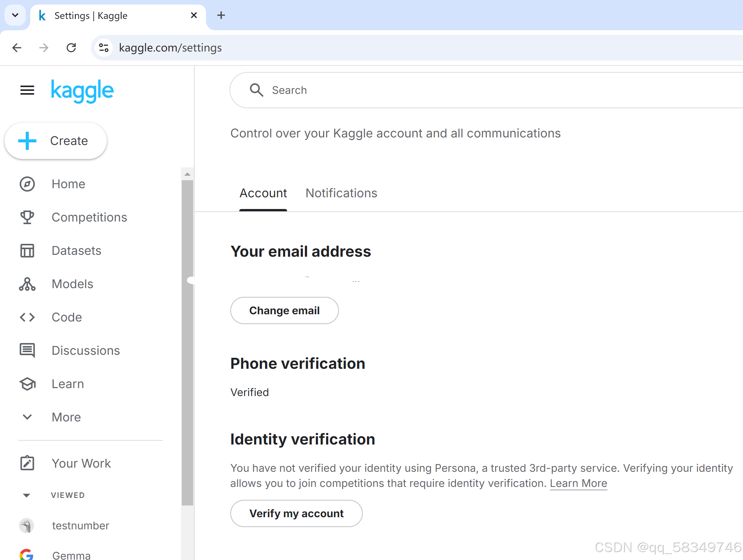Switch to the Notifications tab

(x=341, y=193)
